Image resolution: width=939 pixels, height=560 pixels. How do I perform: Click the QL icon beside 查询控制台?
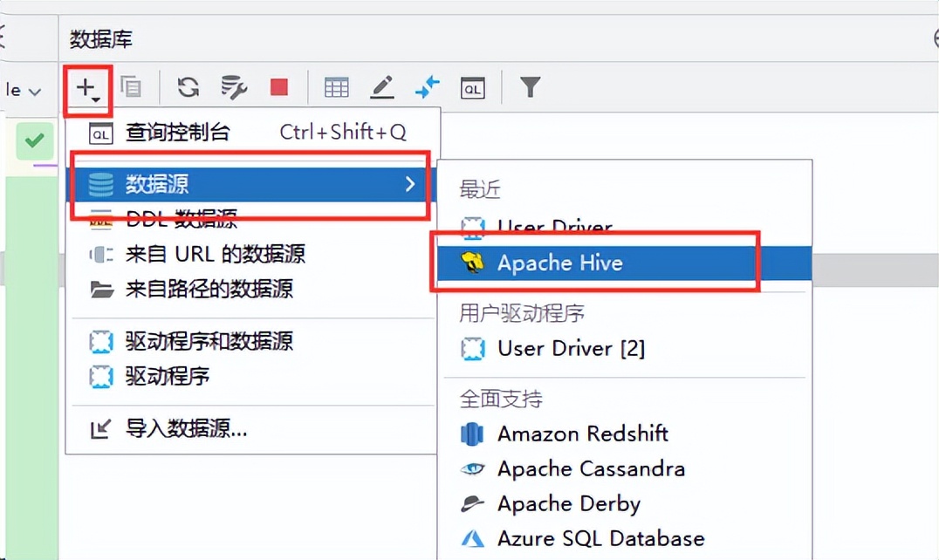[100, 133]
